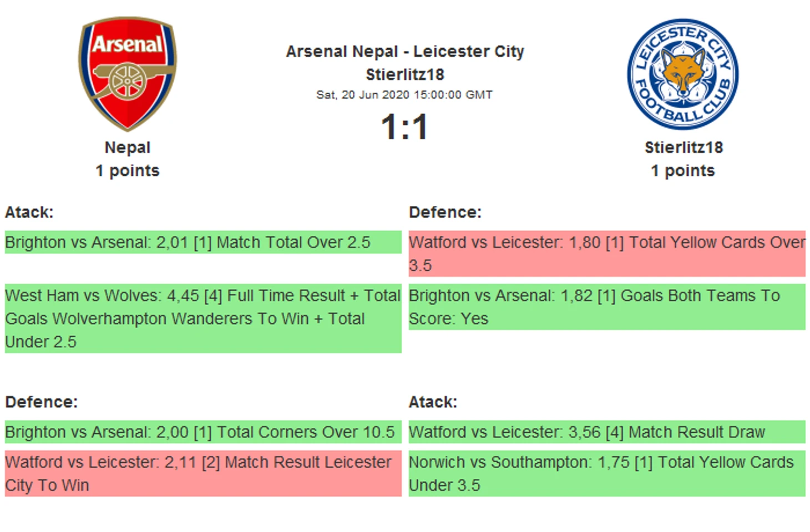Select the red Leicester City To Win bet
Viewport: 810px width, 532px height.
(202, 473)
